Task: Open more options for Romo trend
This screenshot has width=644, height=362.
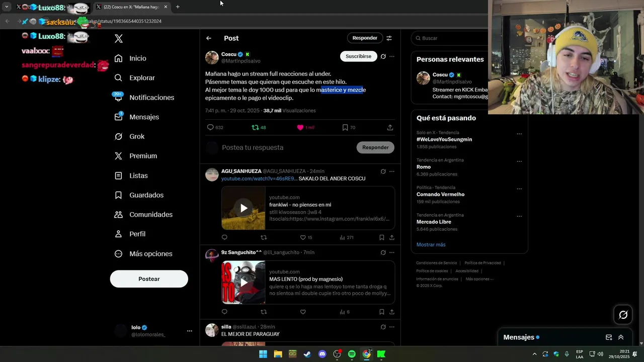Action: 519,161
